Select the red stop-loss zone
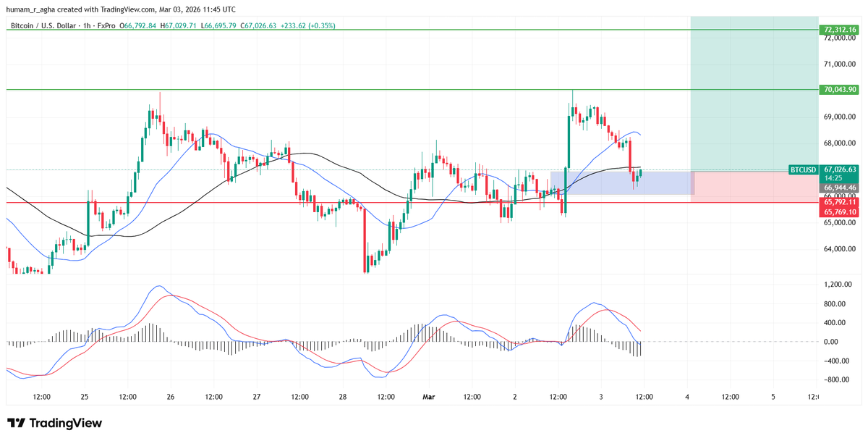The height and width of the screenshot is (441, 868). coord(754,187)
